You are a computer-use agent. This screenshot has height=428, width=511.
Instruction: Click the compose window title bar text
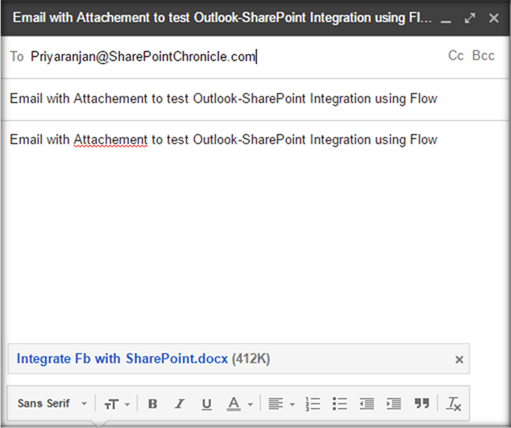pos(222,18)
